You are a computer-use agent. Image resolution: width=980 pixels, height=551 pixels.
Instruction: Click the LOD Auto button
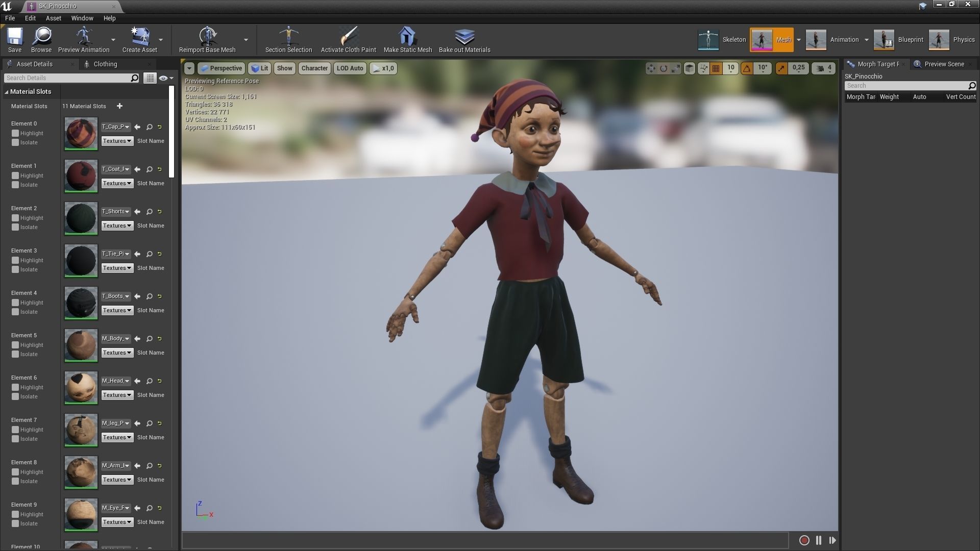(x=350, y=68)
